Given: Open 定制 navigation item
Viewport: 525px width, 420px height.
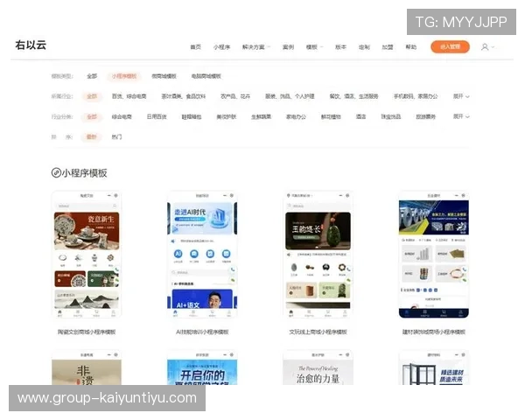Looking at the screenshot, I should [x=364, y=47].
